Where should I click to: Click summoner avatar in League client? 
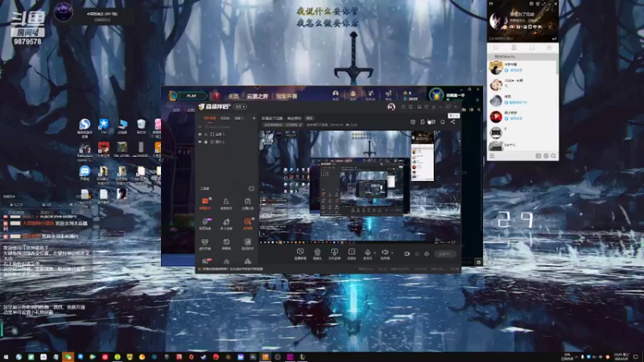436,95
